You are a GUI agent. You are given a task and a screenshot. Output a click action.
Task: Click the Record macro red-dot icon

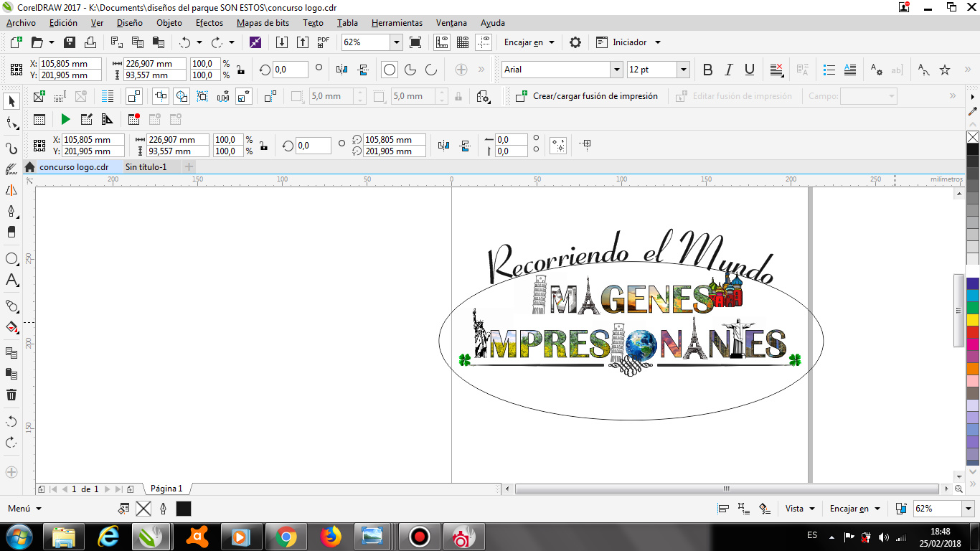pyautogui.click(x=134, y=119)
